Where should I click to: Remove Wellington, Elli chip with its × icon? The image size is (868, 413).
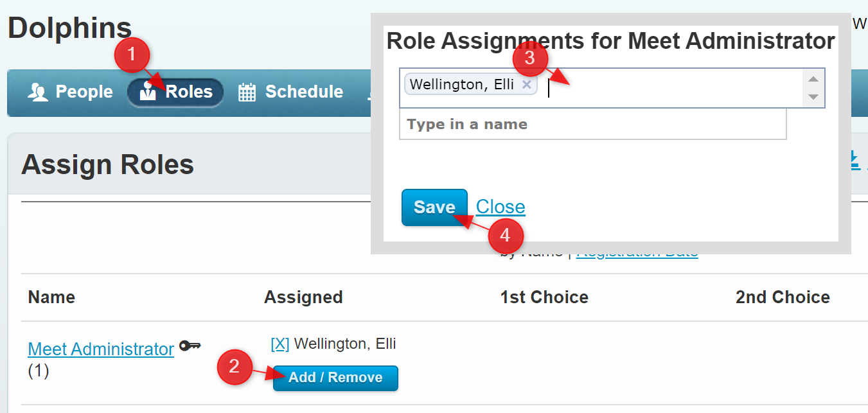[526, 85]
